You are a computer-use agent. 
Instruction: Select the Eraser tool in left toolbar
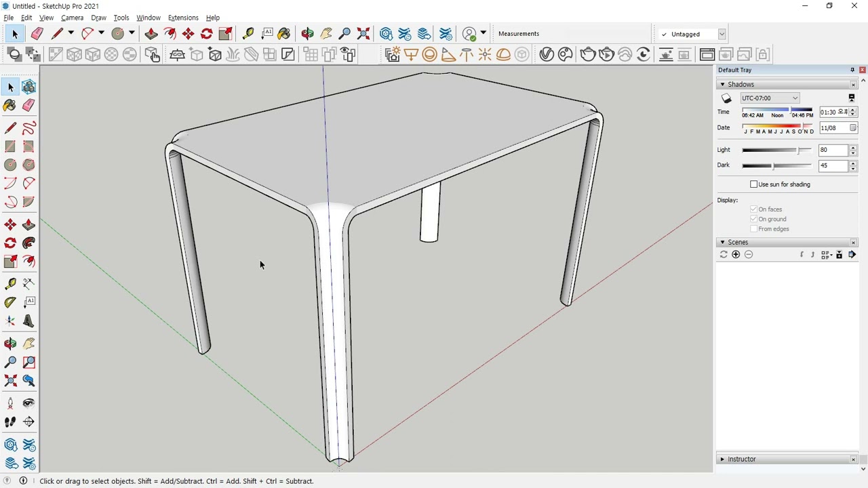pos(28,105)
